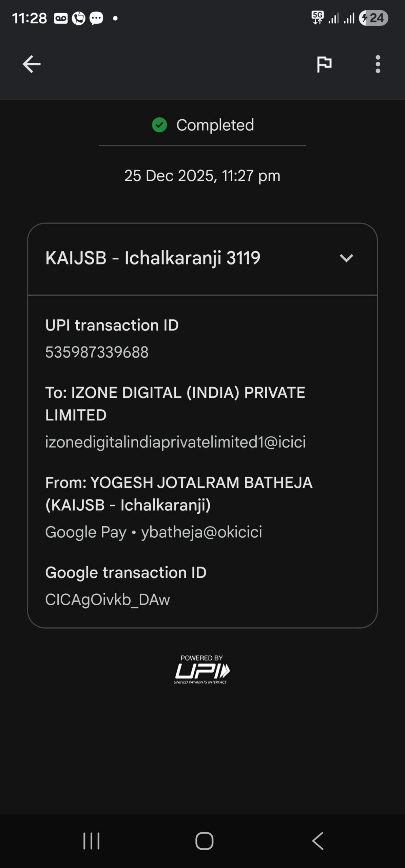The image size is (405, 868).
Task: Tap the Completed status text
Action: (x=215, y=125)
